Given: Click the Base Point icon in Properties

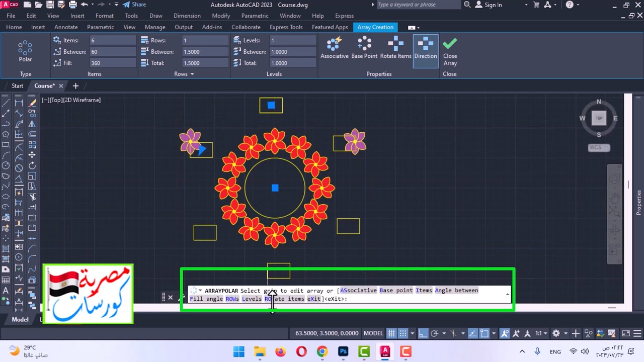Looking at the screenshot, I should point(364,48).
